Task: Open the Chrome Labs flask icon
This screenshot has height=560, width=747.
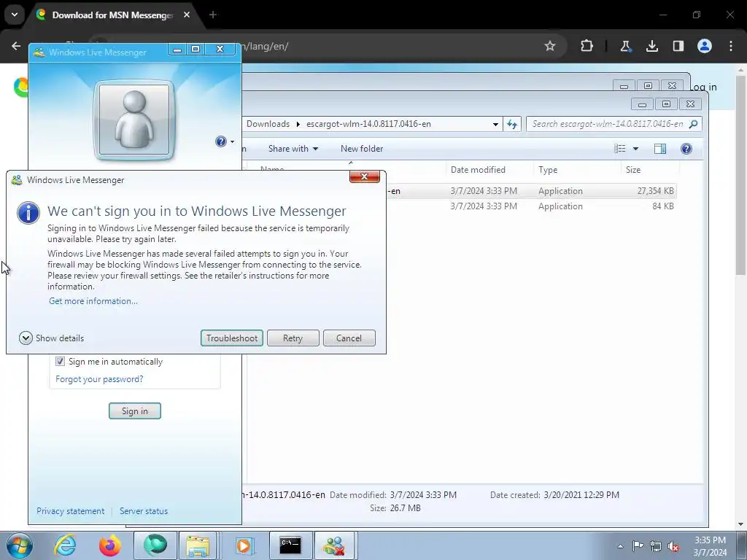Action: click(625, 46)
